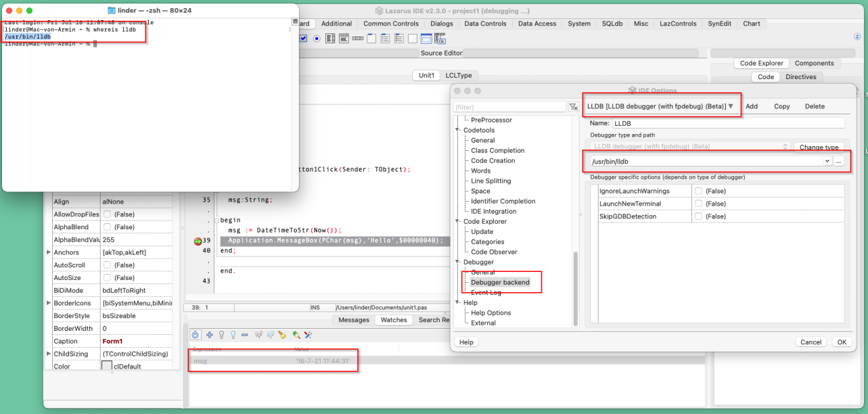Image resolution: width=868 pixels, height=414 pixels.
Task: Click the blue lightbulb watch icon
Action: coord(233,335)
